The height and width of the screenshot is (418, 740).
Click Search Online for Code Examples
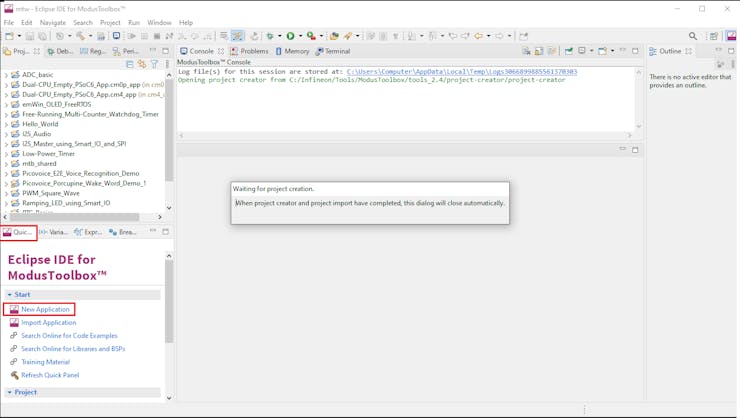click(x=69, y=335)
